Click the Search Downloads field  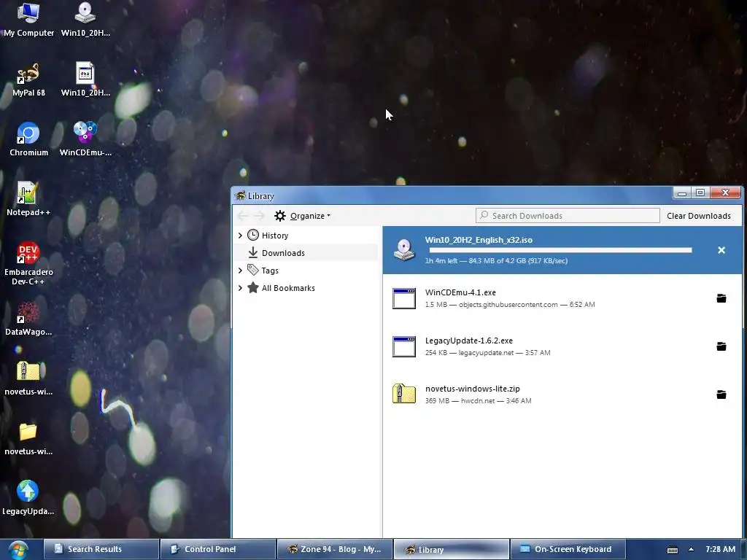point(568,216)
